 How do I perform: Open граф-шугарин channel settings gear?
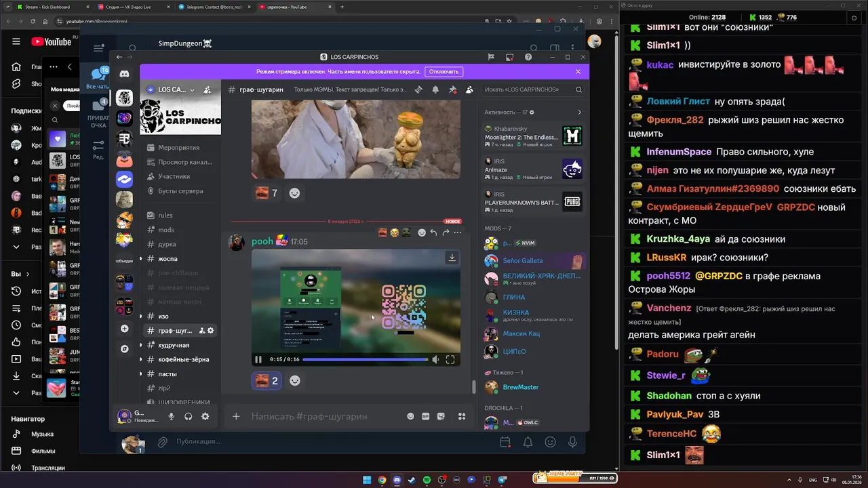(x=211, y=331)
